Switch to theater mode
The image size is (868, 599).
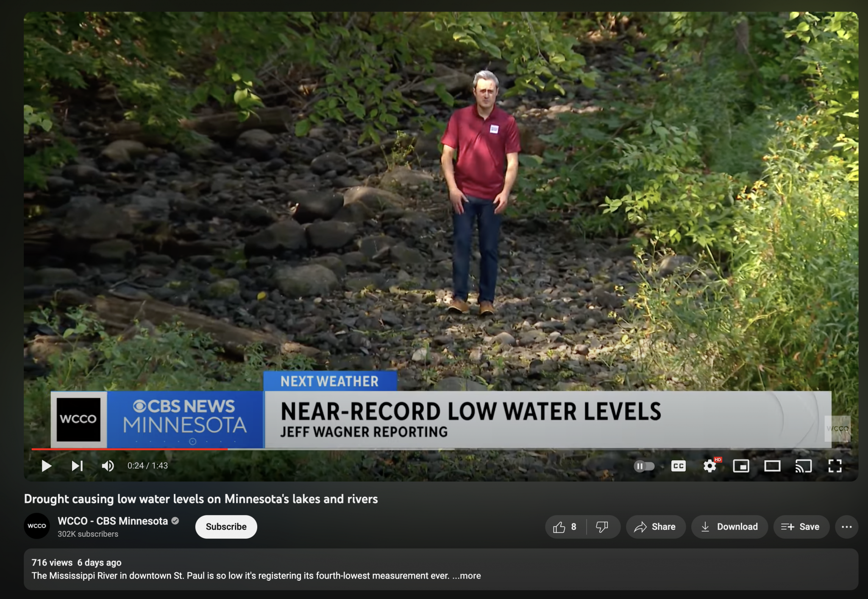click(x=772, y=466)
